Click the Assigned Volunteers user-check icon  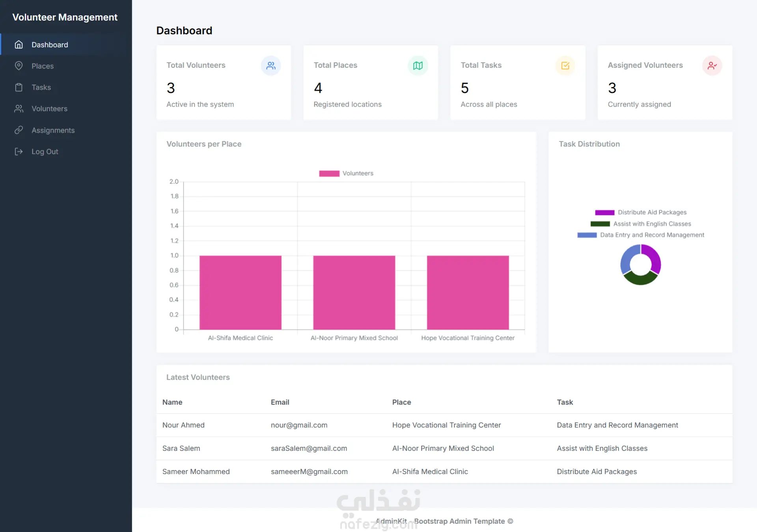tap(712, 65)
